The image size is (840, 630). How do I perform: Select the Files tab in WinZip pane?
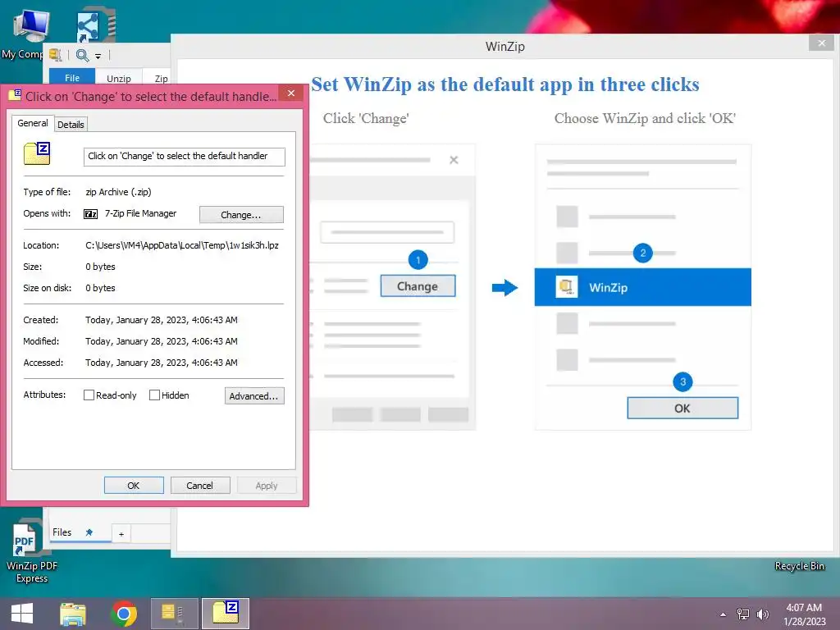(62, 532)
